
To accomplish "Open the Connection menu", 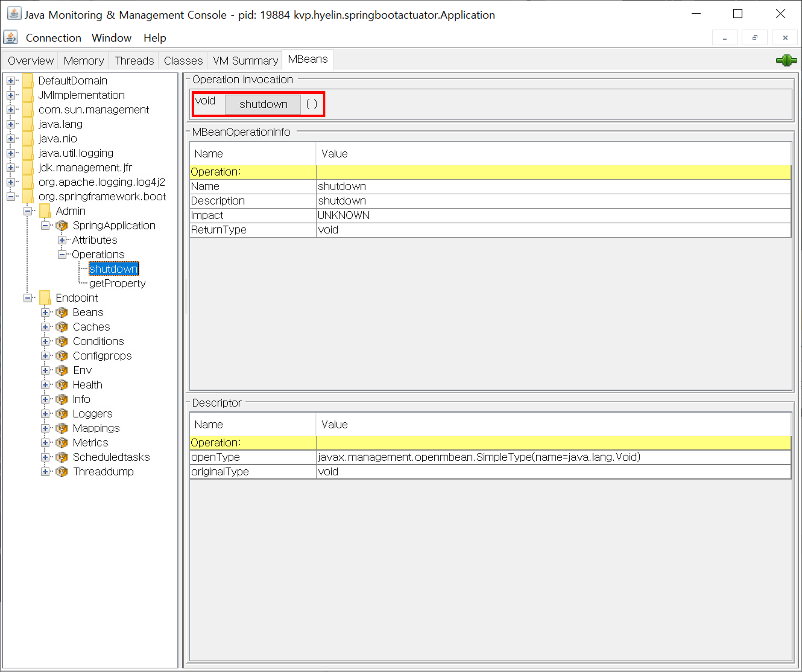I will (x=53, y=38).
